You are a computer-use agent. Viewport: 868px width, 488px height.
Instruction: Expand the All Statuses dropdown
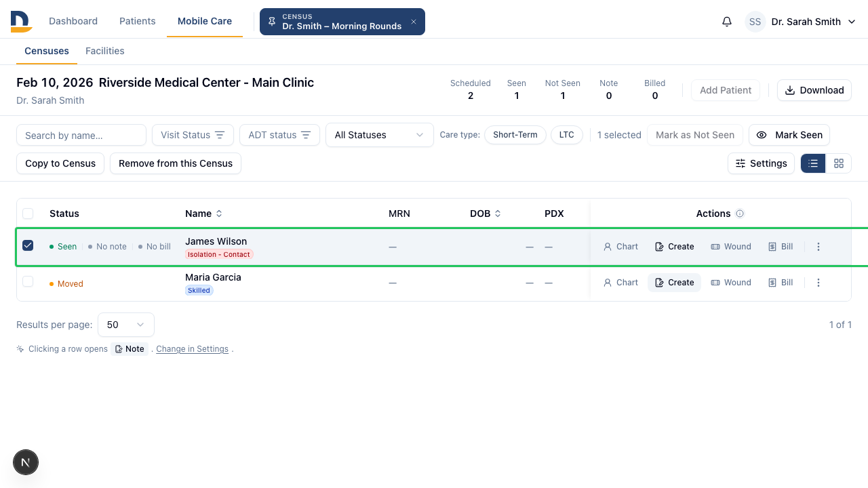380,135
